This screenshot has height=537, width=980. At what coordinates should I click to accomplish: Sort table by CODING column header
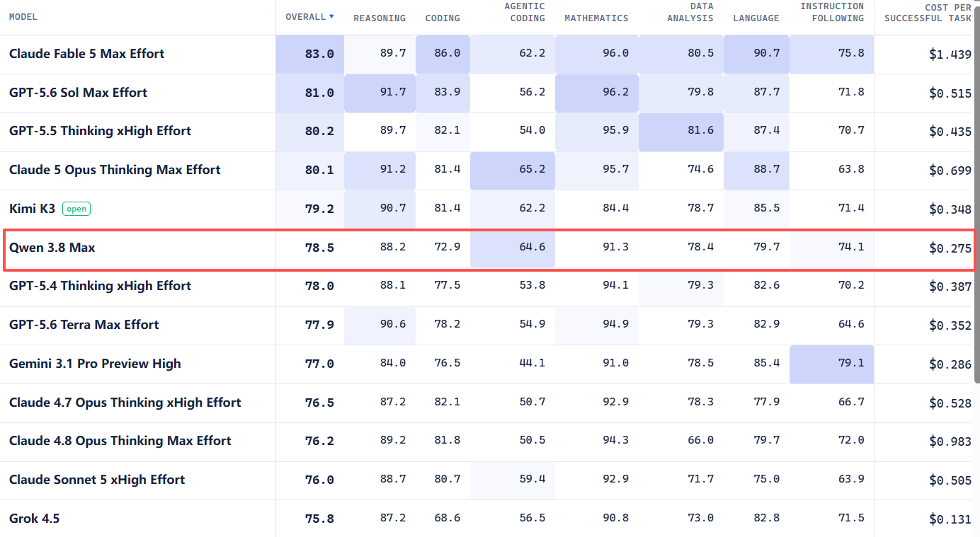tap(443, 18)
